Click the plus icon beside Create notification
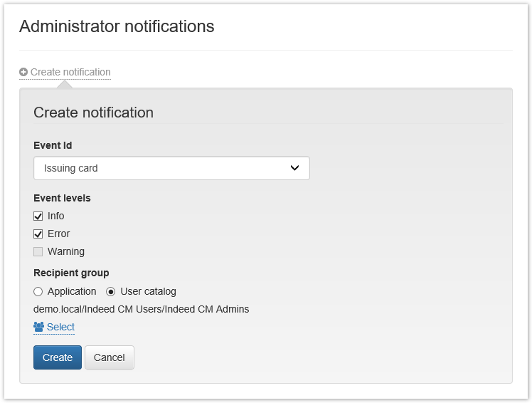Viewport: 532px width, 403px height. point(23,72)
